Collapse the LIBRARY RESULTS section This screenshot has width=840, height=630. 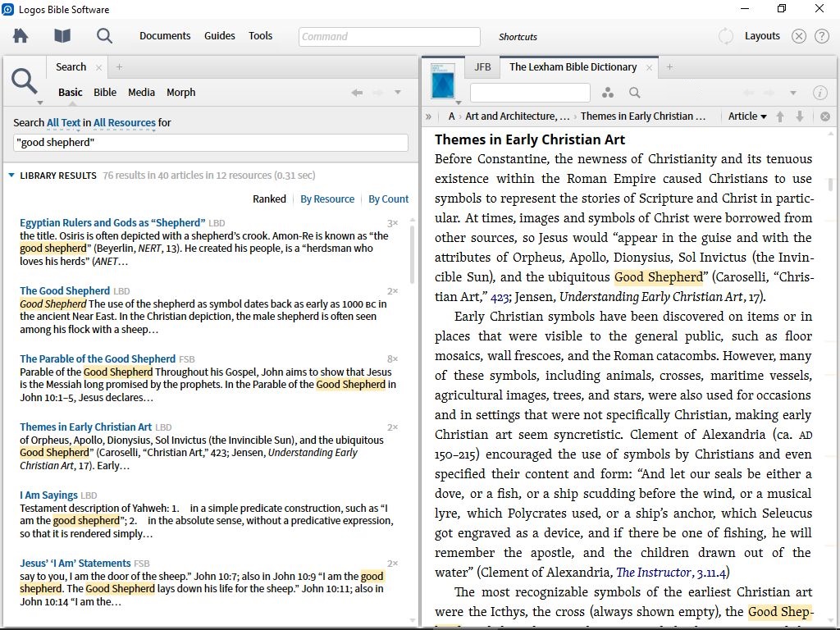[11, 174]
